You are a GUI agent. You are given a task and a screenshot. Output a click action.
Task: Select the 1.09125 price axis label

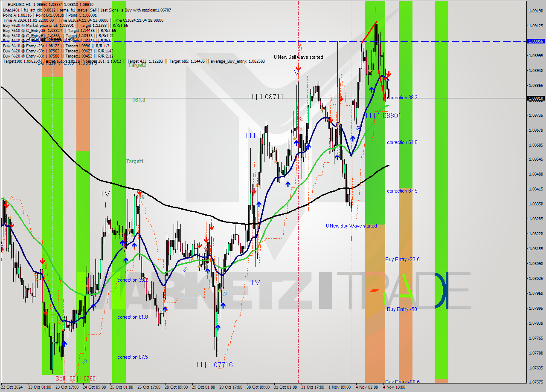(536, 26)
